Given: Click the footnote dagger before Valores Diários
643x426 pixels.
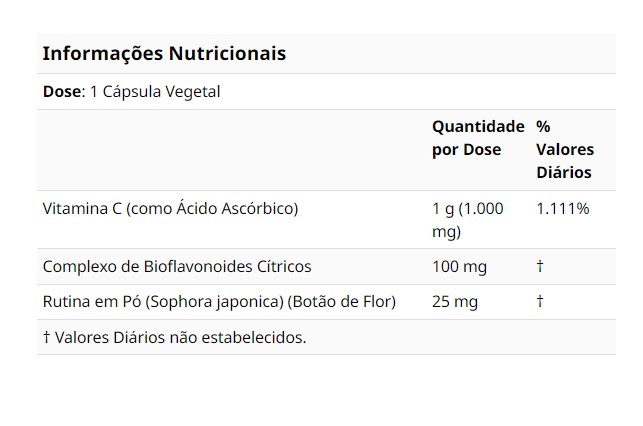Looking at the screenshot, I should pos(46,337).
